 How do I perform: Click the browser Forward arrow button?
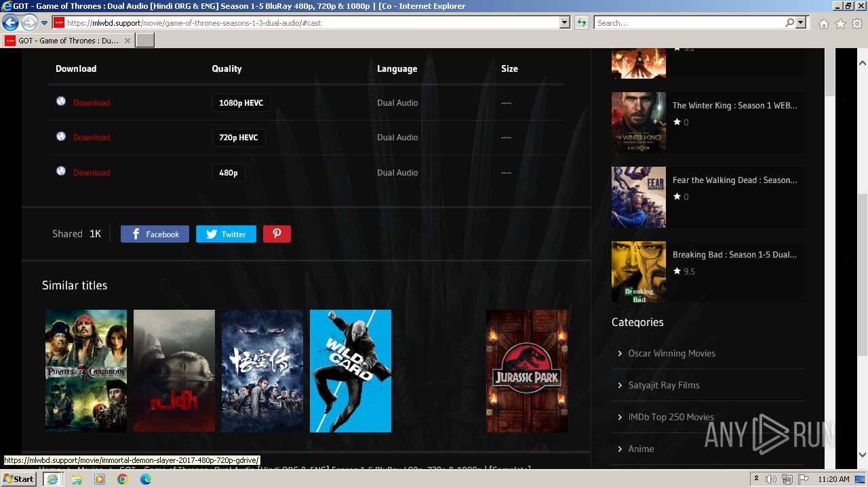[x=29, y=22]
